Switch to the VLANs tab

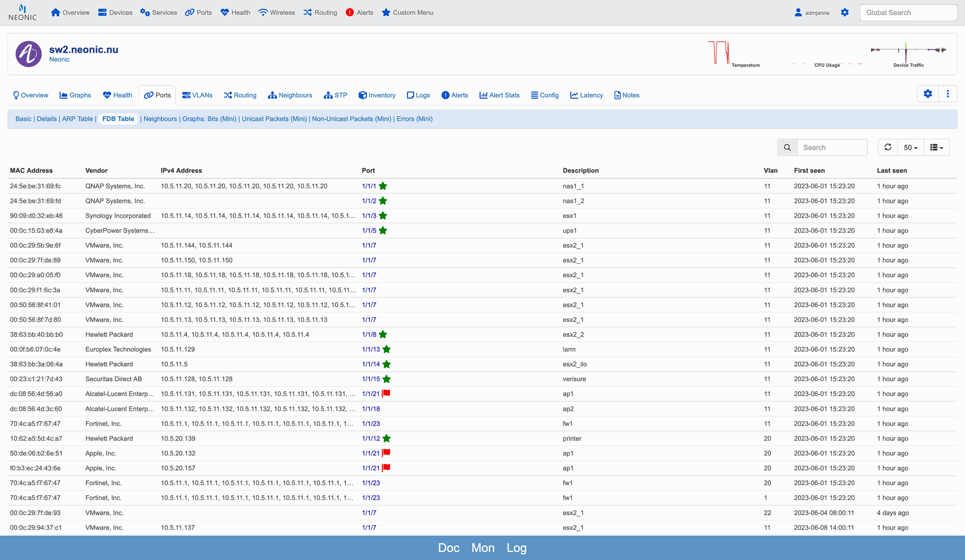pos(197,95)
